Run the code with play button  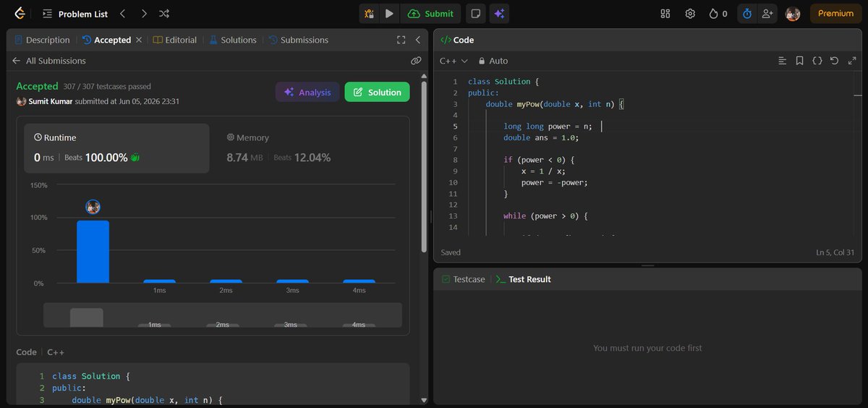[x=389, y=13]
